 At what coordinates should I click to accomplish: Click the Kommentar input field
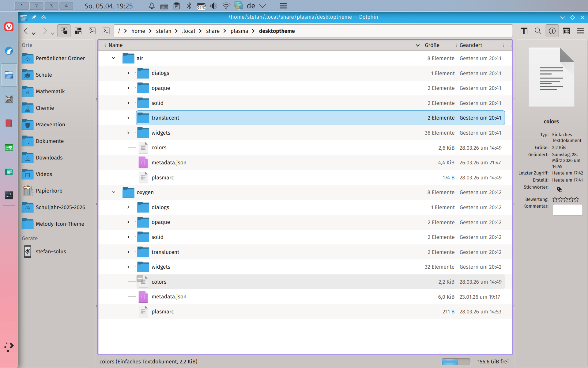(567, 210)
